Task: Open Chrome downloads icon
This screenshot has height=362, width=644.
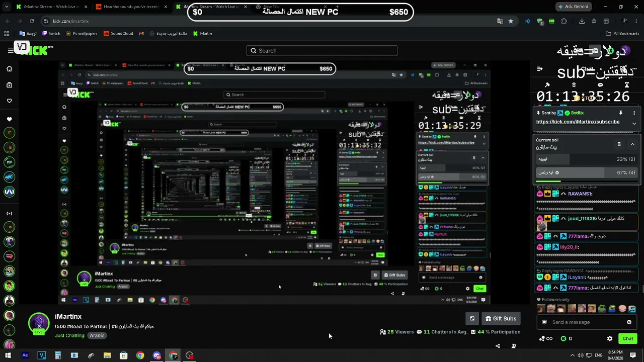Action: click(x=582, y=21)
